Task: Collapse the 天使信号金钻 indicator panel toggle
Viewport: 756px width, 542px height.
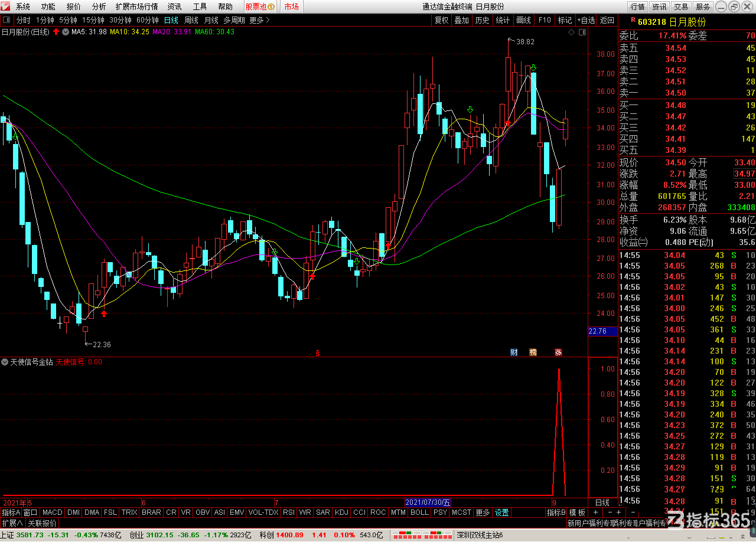Action: click(x=5, y=362)
